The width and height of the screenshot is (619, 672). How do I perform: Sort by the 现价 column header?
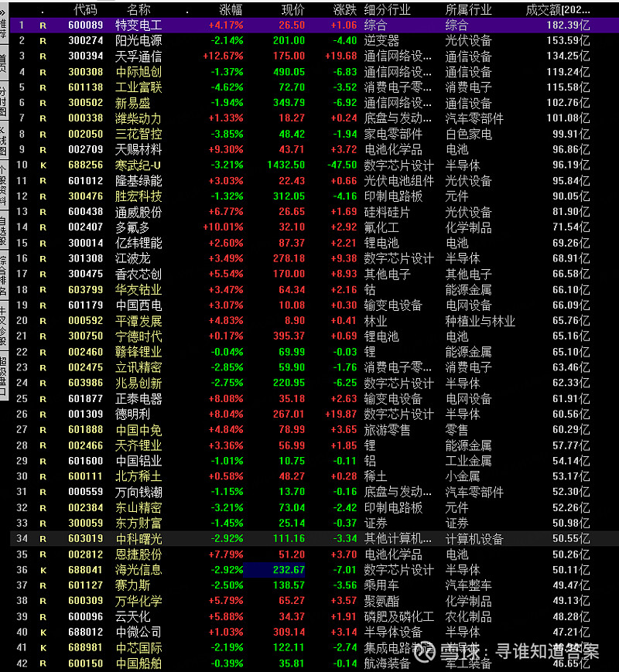292,9
